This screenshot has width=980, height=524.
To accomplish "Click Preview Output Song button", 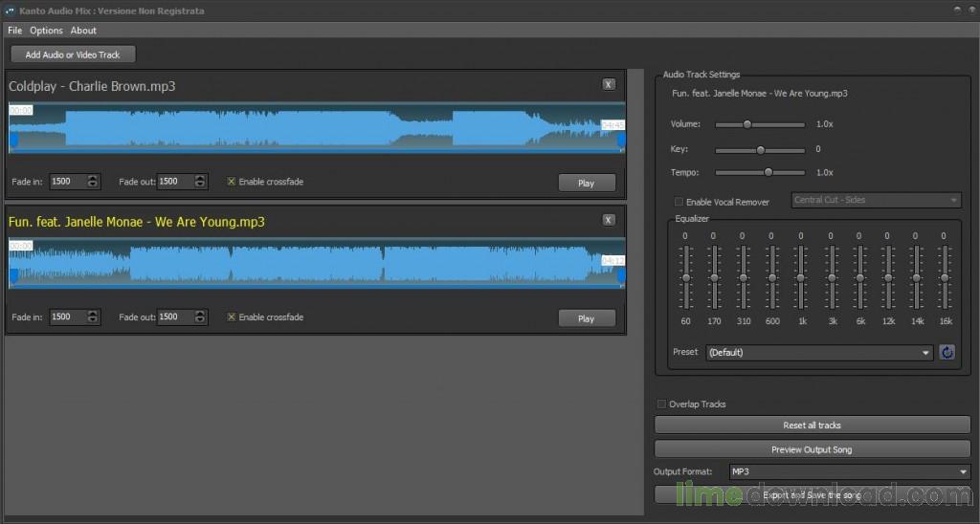I will point(812,449).
